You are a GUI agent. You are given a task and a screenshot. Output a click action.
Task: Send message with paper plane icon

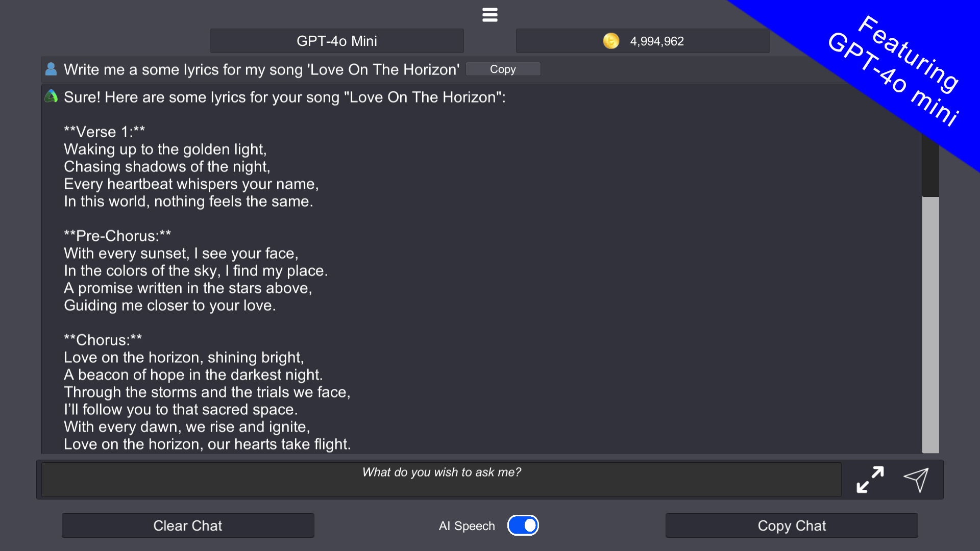tap(916, 480)
